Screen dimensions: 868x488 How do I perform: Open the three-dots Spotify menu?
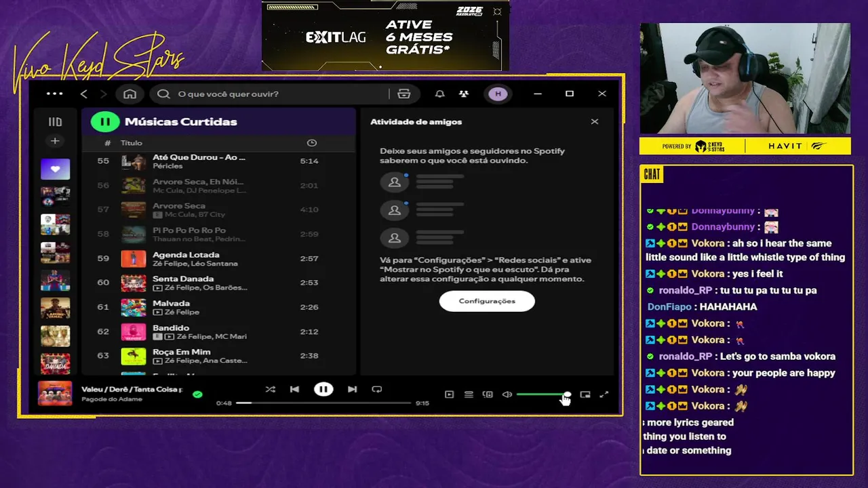[55, 94]
